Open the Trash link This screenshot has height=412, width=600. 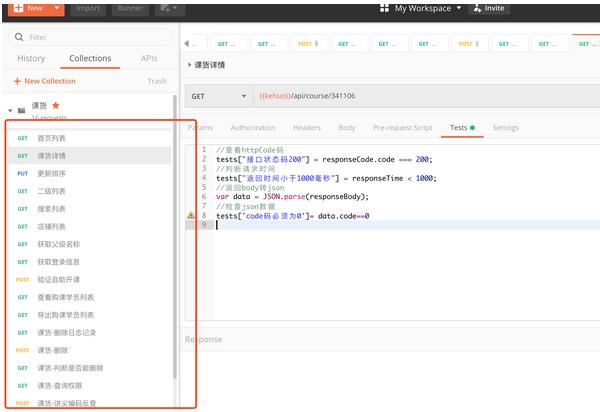tap(157, 81)
